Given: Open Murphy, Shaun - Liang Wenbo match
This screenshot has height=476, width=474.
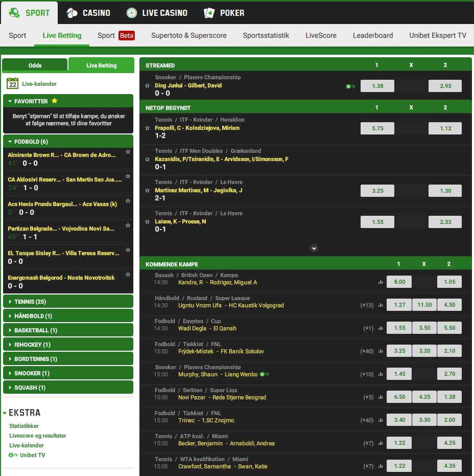Looking at the screenshot, I should point(218,374).
